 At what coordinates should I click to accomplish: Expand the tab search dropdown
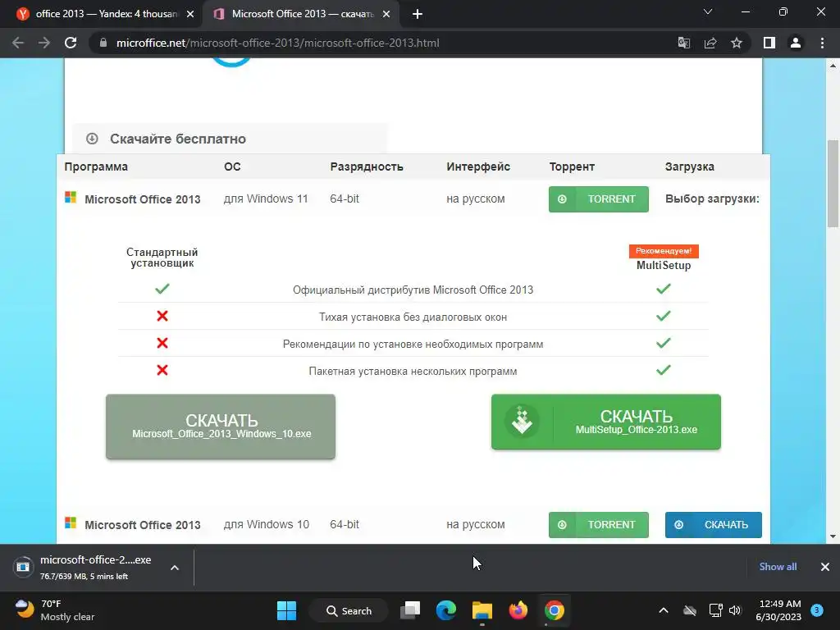(708, 11)
